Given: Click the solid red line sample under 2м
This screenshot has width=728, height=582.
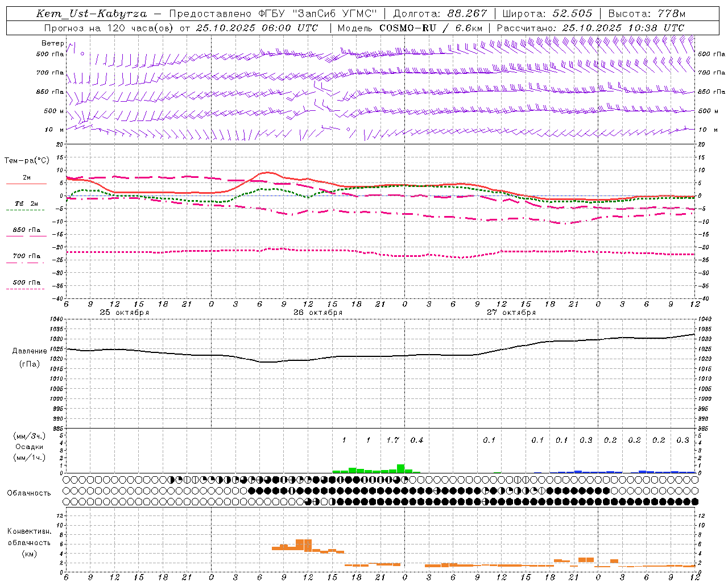Looking at the screenshot, I should (26, 184).
